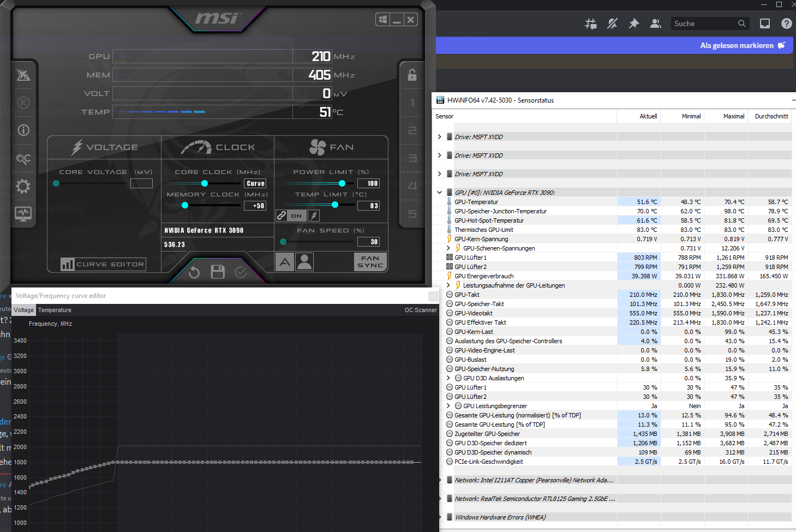This screenshot has width=796, height=532.
Task: Switch to Temperature tab in curve editor
Action: coord(55,310)
